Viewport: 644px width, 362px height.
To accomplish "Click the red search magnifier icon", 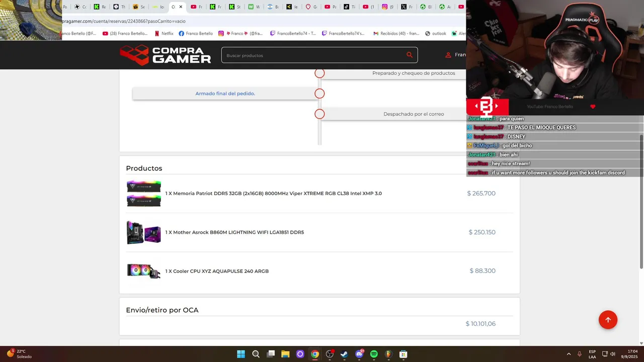I will click(x=409, y=55).
